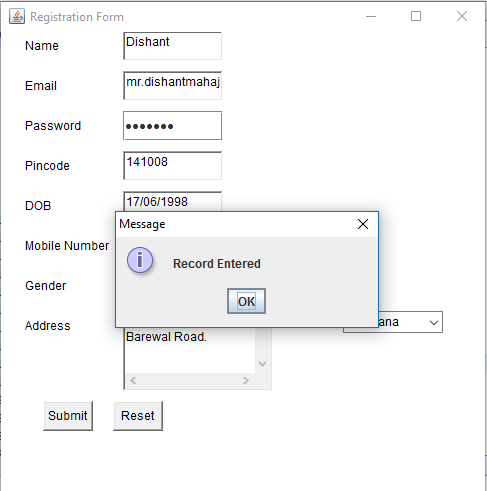Click the address area's right scroll arrow
The image size is (487, 491).
246,380
